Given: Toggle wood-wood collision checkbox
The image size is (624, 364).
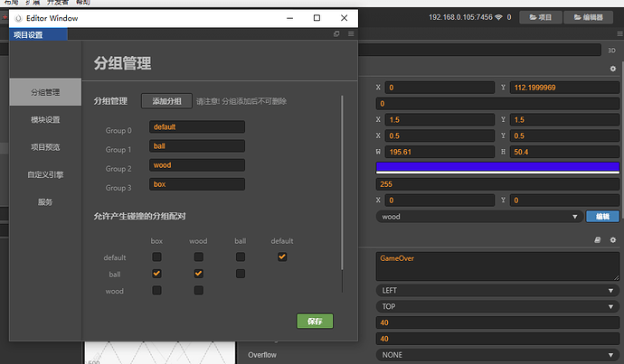Looking at the screenshot, I should pos(199,291).
